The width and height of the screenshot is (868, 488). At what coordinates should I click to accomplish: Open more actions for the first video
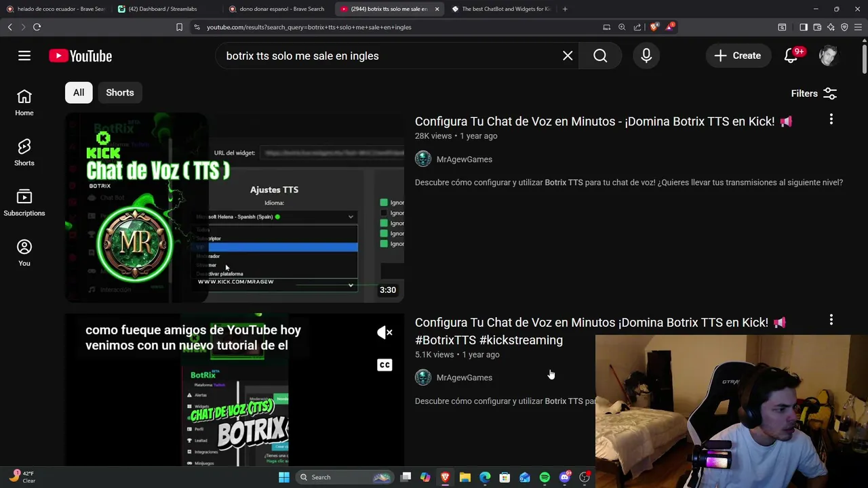831,119
